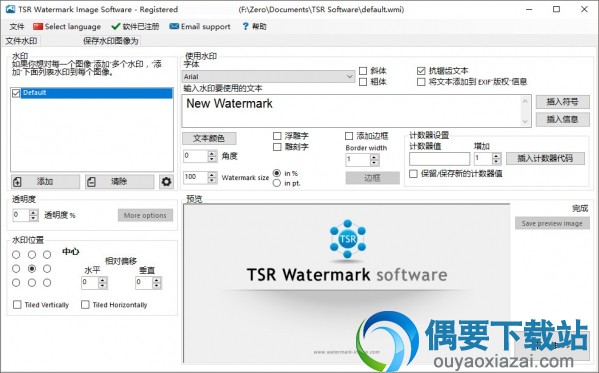Click the 边框 border button

[372, 178]
